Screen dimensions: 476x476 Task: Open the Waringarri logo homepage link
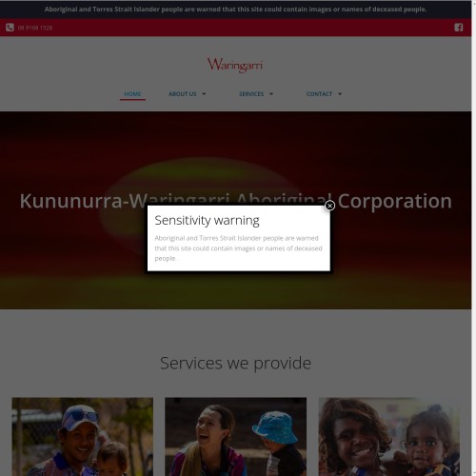(235, 65)
